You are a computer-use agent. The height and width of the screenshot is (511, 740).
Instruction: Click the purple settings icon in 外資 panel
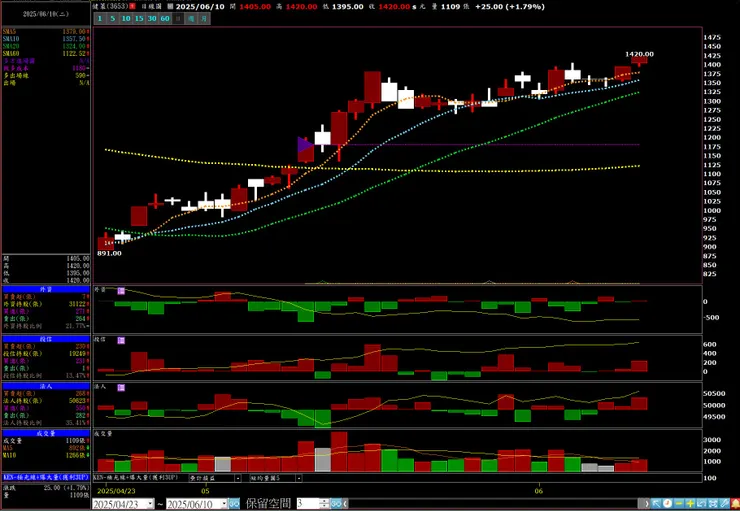121,291
